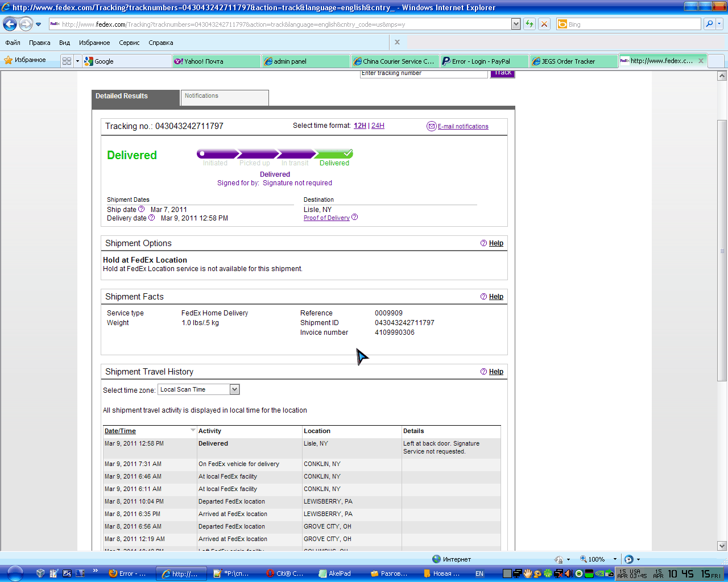Open Help link in Shipment Facts

[496, 297]
